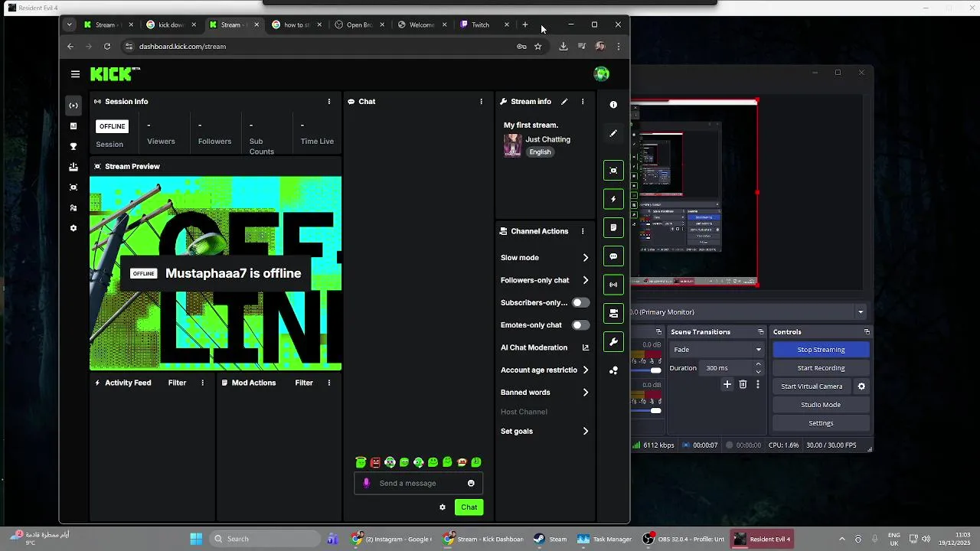This screenshot has height=551, width=980.
Task: Toggle Emotes-only chat switch
Action: [581, 324]
